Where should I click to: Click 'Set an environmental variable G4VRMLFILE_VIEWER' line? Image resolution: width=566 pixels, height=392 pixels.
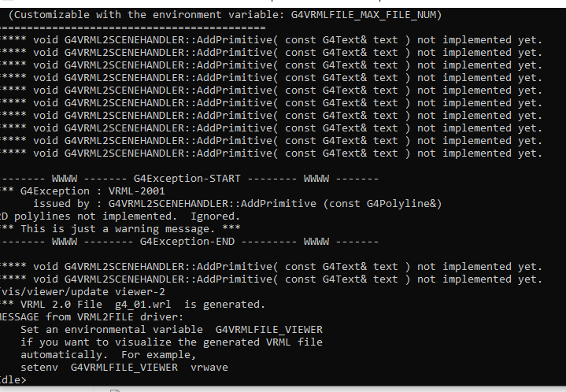(172, 330)
